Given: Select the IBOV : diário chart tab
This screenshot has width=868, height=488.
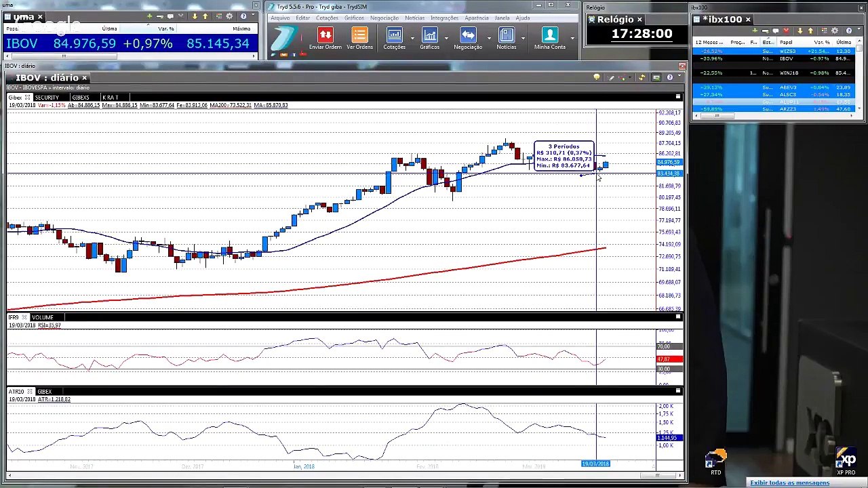Looking at the screenshot, I should tap(47, 78).
